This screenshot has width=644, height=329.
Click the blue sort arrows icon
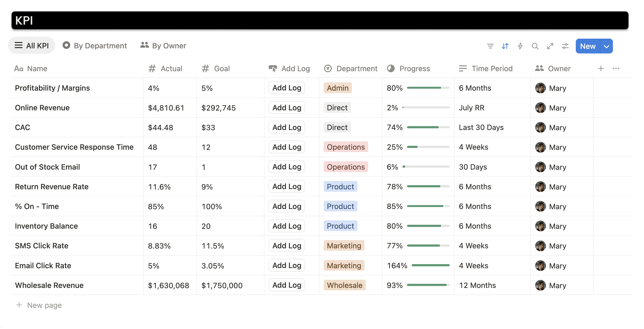click(x=505, y=46)
